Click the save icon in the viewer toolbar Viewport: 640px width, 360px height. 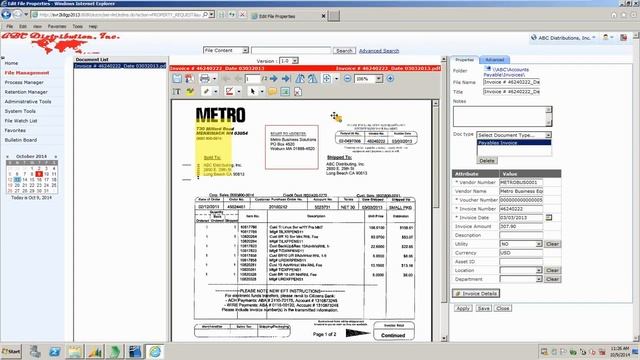[177, 78]
